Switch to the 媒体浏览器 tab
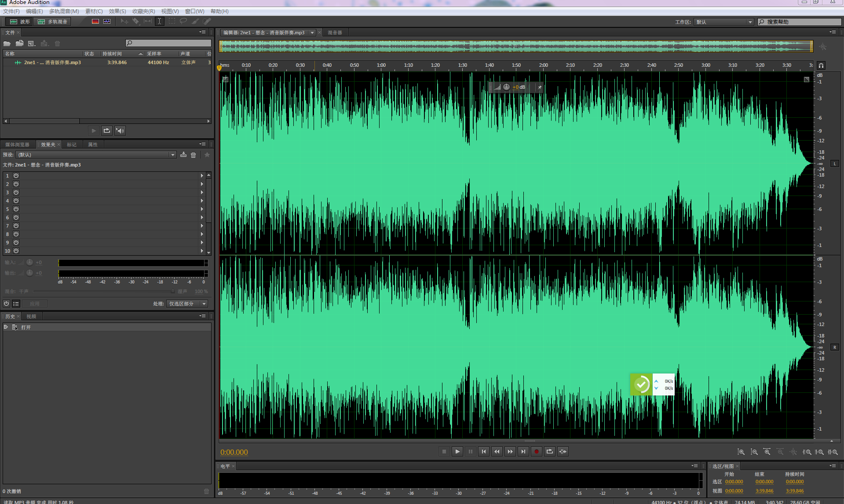The height and width of the screenshot is (504, 844). [x=18, y=145]
